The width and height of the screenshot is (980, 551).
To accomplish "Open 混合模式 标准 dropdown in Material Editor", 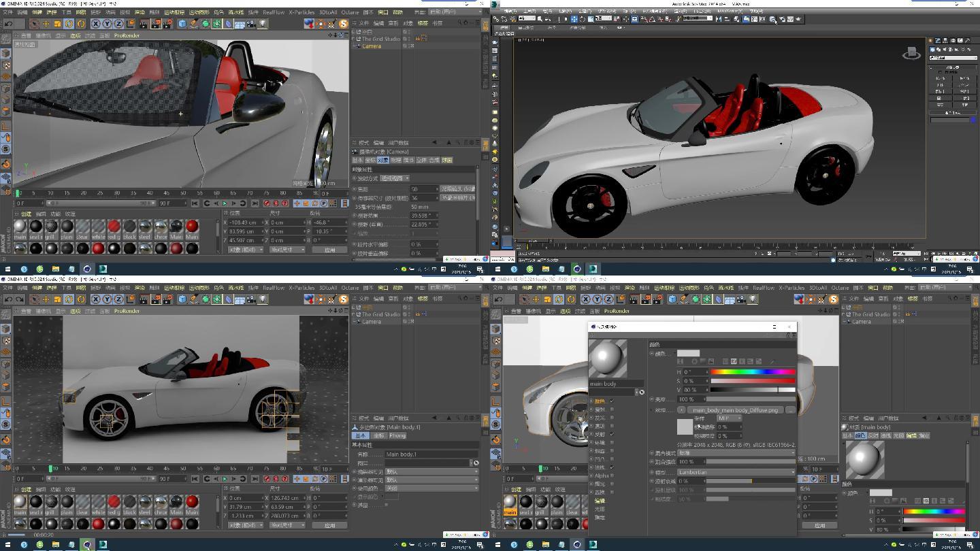I will [x=736, y=453].
